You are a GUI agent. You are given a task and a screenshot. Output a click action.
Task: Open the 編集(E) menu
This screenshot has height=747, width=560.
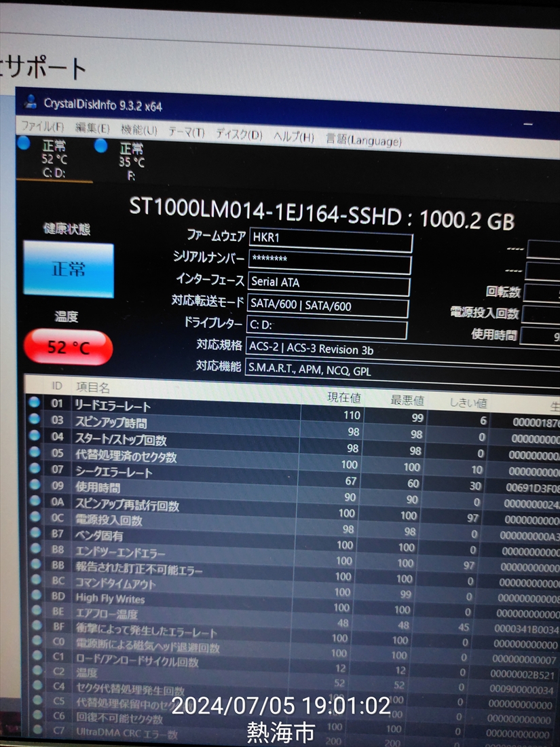coord(92,128)
